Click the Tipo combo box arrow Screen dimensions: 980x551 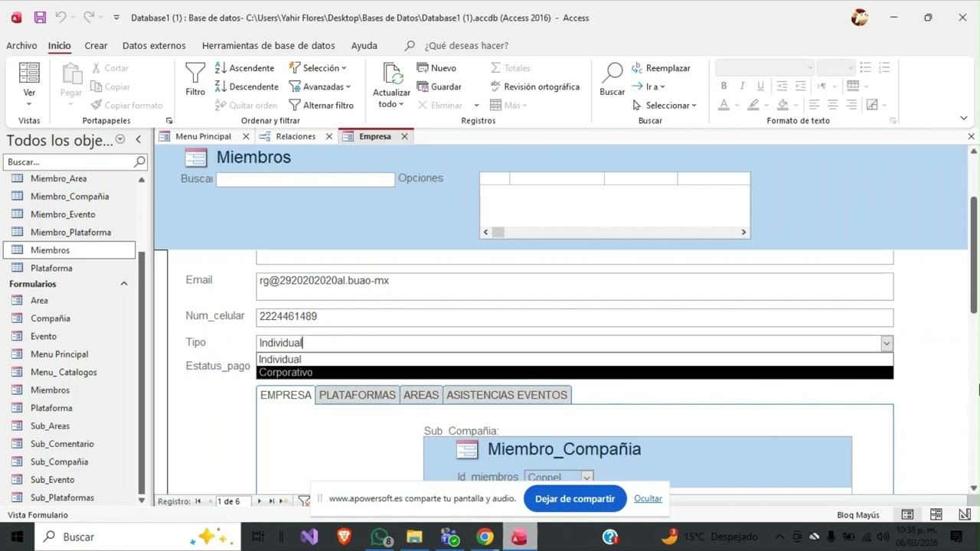tap(887, 344)
